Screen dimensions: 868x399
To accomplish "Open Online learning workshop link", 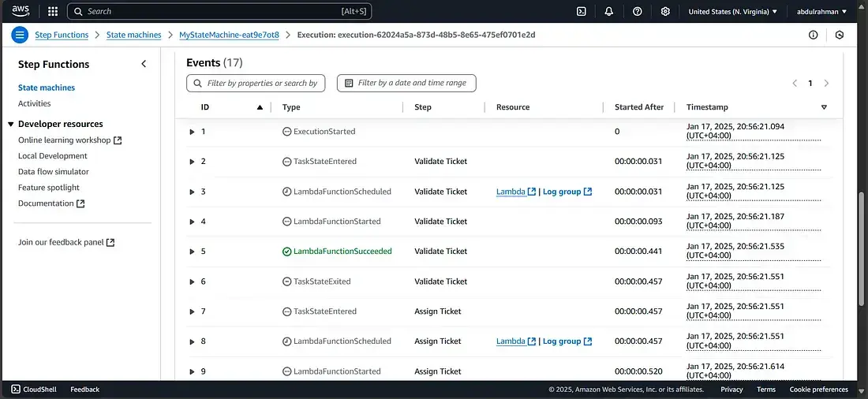I will point(64,140).
